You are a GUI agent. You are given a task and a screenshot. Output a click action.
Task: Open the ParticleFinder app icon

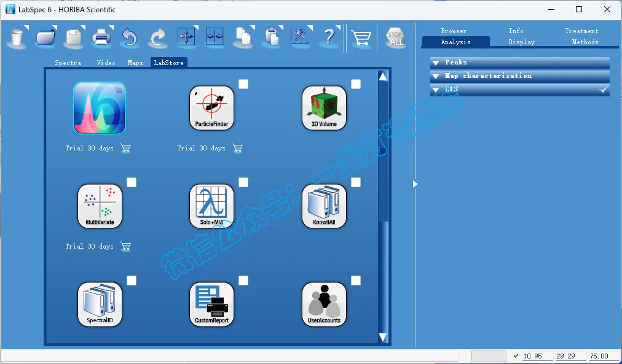[212, 108]
